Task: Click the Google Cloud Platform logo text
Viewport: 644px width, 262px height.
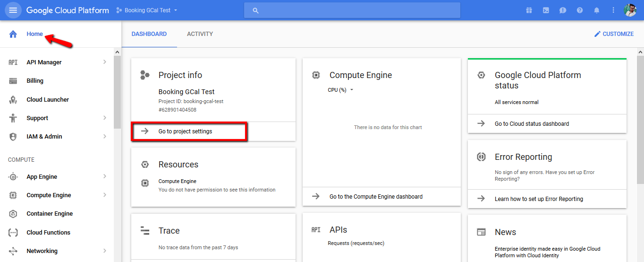Action: [x=68, y=10]
